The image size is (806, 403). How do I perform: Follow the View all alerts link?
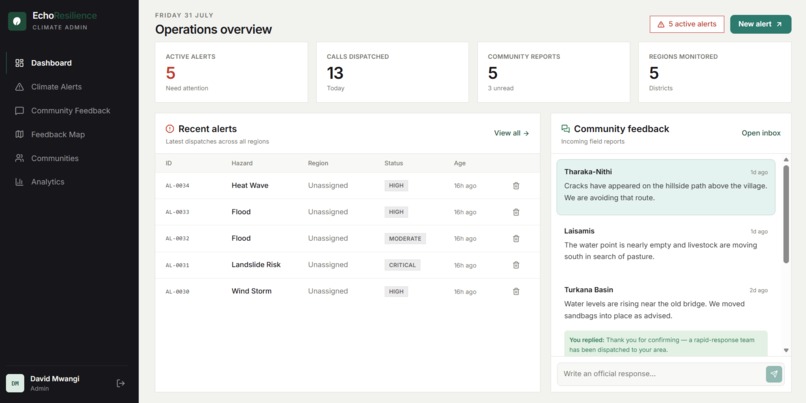[511, 133]
